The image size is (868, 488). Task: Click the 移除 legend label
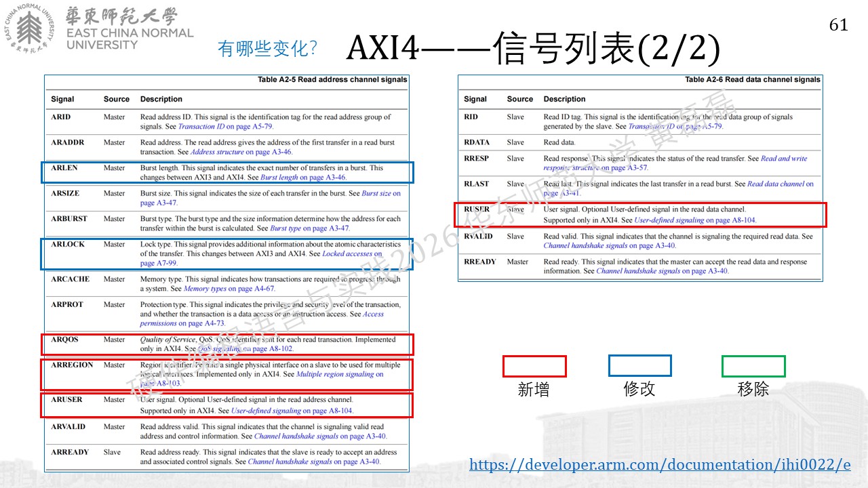753,389
